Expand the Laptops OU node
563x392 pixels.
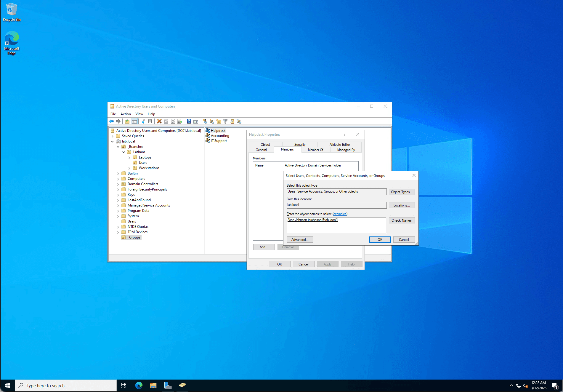[129, 158]
